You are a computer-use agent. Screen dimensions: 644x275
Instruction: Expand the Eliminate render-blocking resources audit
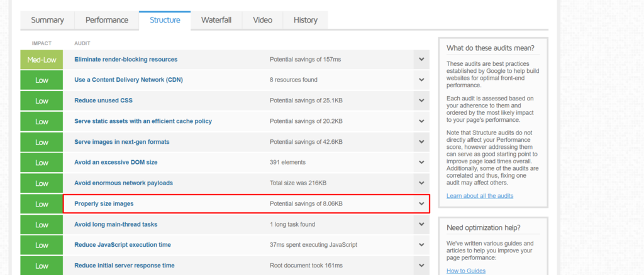click(x=421, y=60)
